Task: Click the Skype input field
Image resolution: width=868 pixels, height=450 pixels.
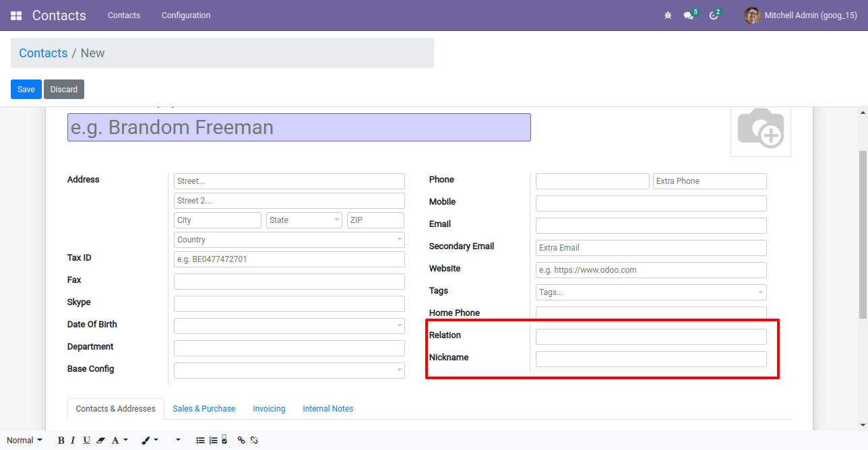Action: pos(289,304)
